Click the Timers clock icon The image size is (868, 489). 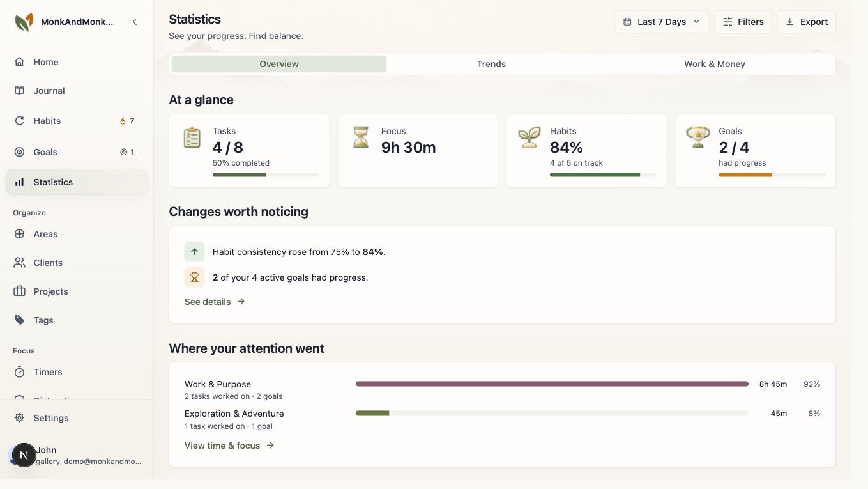pos(20,372)
